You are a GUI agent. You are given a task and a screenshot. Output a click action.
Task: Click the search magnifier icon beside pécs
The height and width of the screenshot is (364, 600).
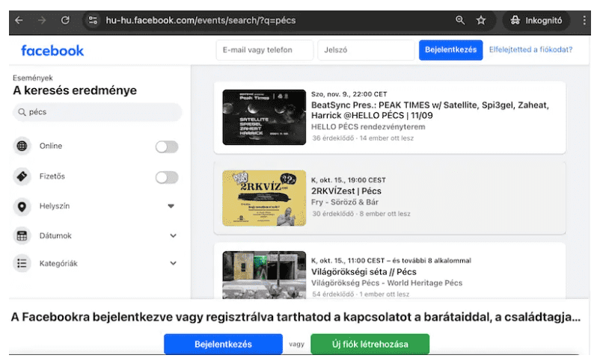(x=22, y=112)
